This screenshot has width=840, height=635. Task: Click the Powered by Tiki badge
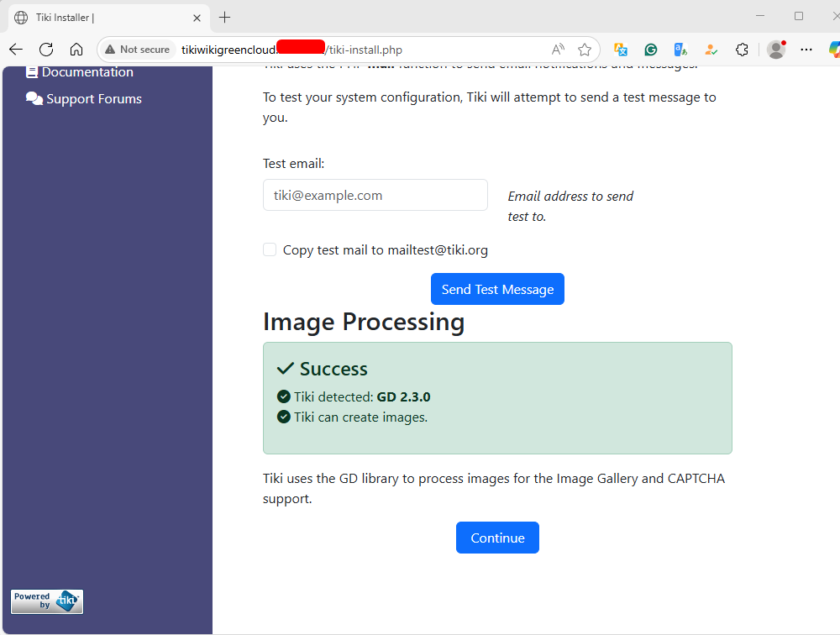click(x=47, y=601)
